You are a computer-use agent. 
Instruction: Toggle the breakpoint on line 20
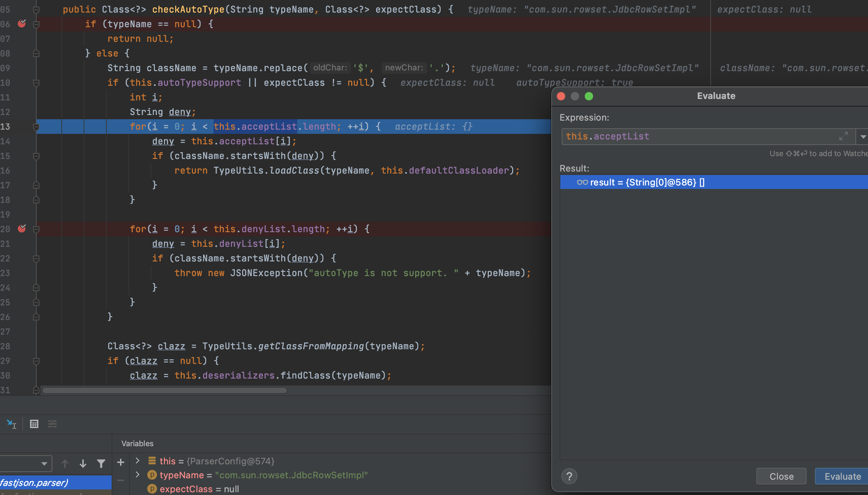(22, 229)
